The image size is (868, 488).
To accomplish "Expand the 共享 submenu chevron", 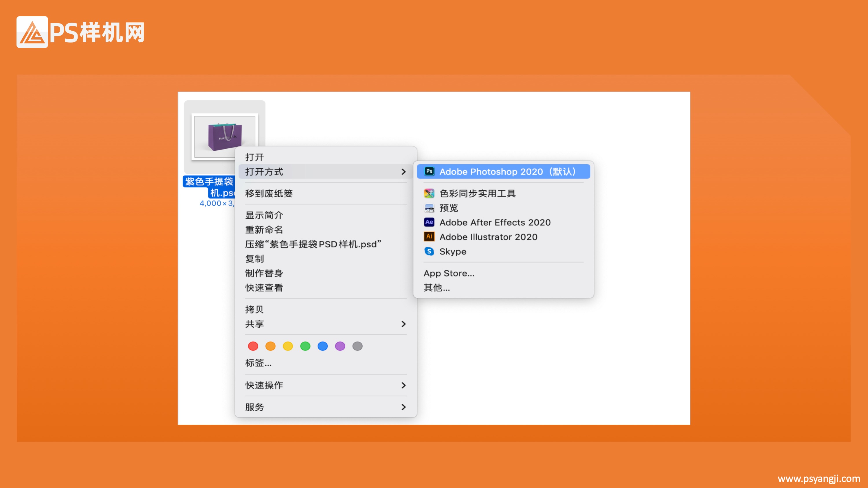I will [x=403, y=324].
